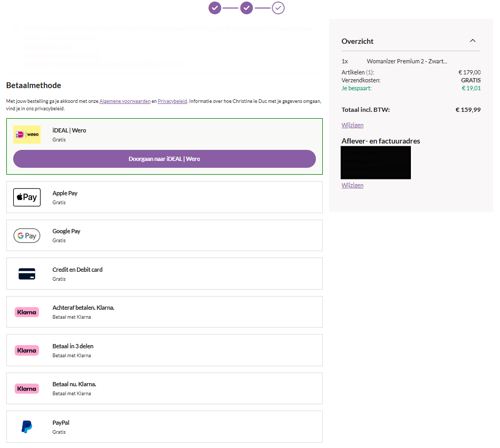This screenshot has width=500, height=448.
Task: Click Klarna logo beside Achteraf betalen
Action: pyautogui.click(x=27, y=312)
